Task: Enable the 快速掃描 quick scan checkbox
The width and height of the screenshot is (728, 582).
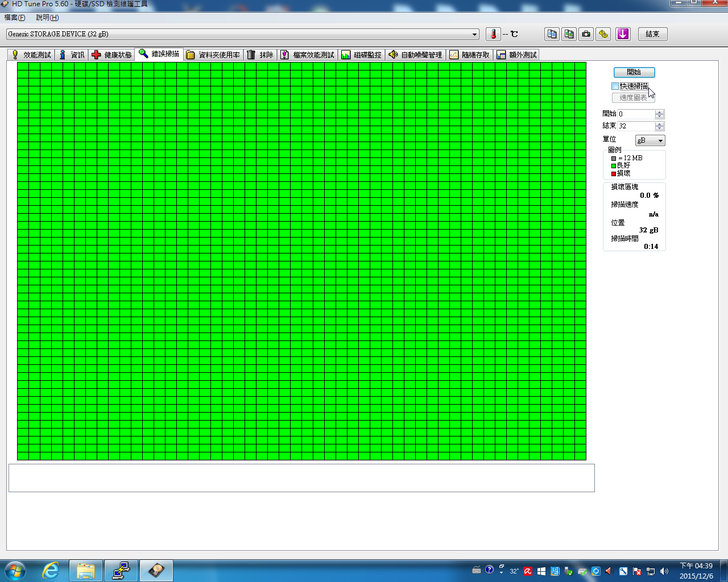Action: tap(616, 86)
